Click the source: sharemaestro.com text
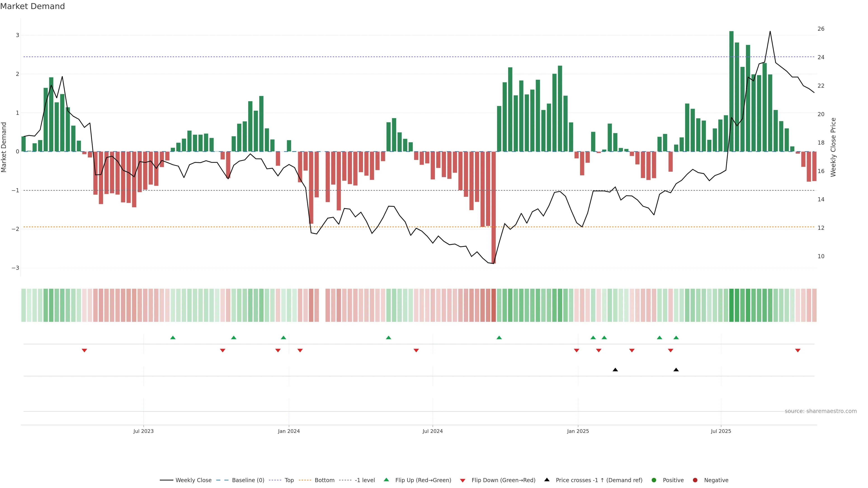The width and height of the screenshot is (868, 488). point(821,411)
